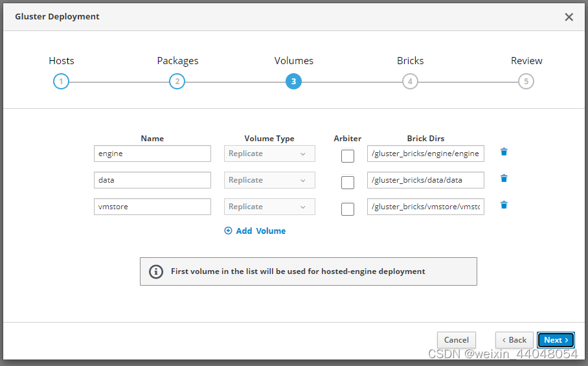Go Back to previous step
Screen dimensions: 588x366
(514, 340)
